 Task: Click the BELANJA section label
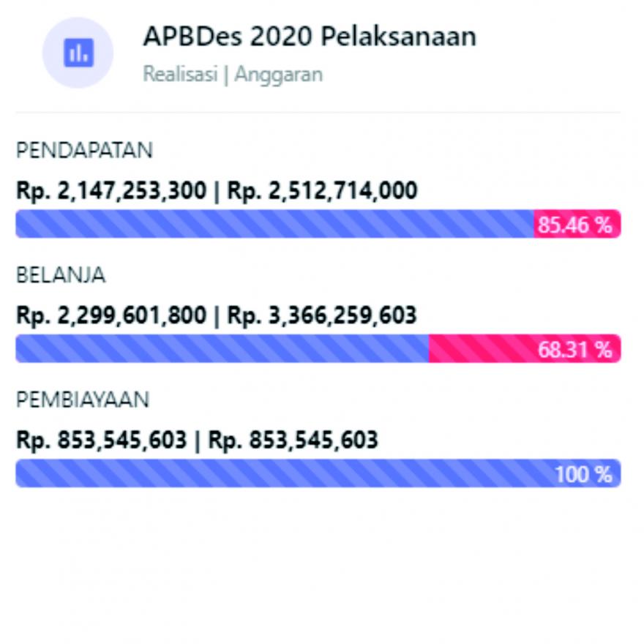[61, 274]
